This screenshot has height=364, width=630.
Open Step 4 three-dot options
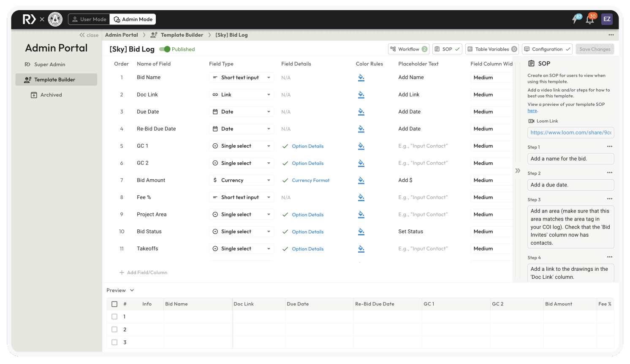pyautogui.click(x=610, y=257)
